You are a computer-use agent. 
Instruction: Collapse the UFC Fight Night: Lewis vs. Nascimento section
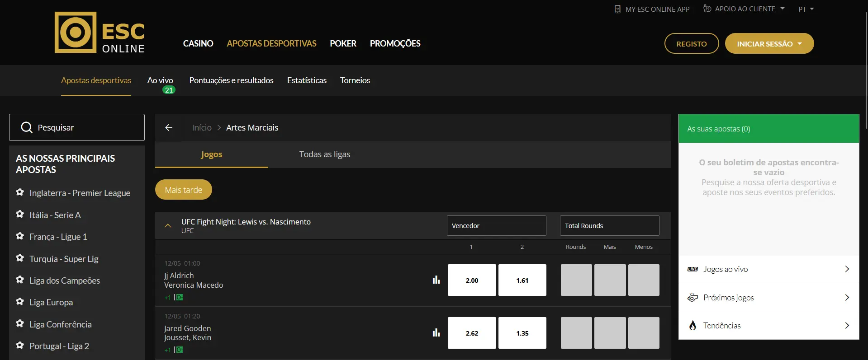pyautogui.click(x=168, y=226)
